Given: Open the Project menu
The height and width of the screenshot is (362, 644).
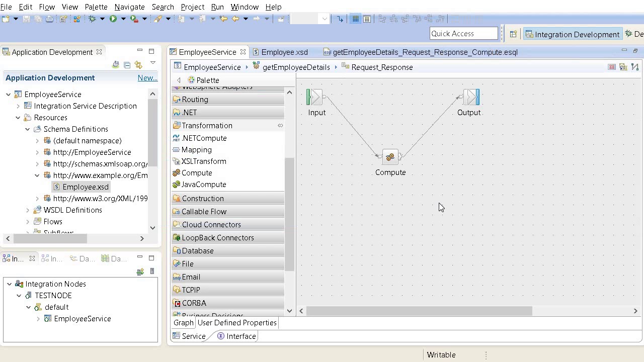Looking at the screenshot, I should (x=192, y=7).
